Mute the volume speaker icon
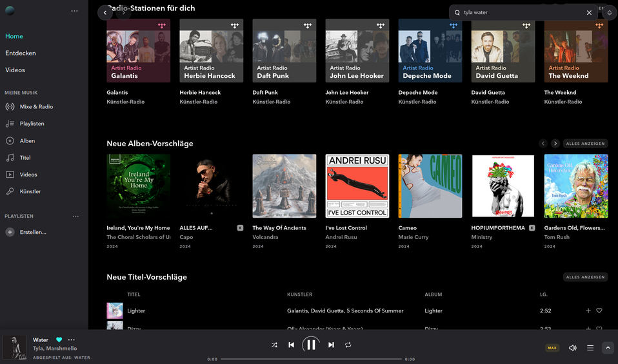 click(x=572, y=348)
